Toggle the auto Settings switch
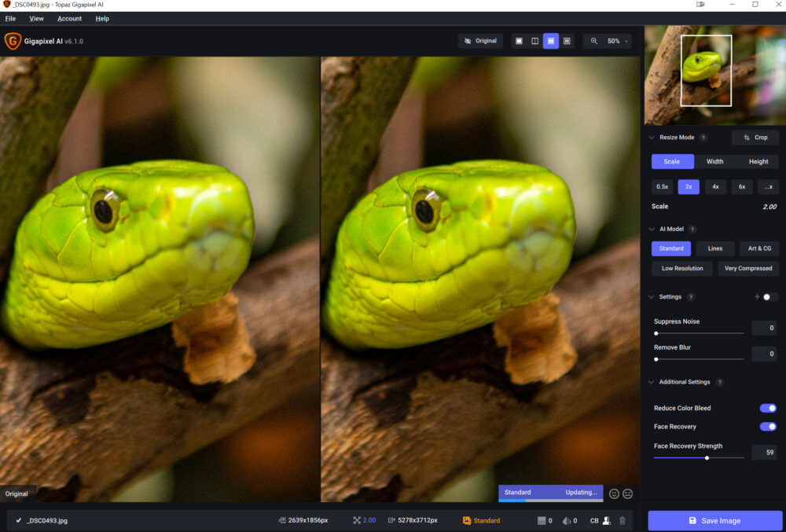The height and width of the screenshot is (532, 786). (x=770, y=297)
